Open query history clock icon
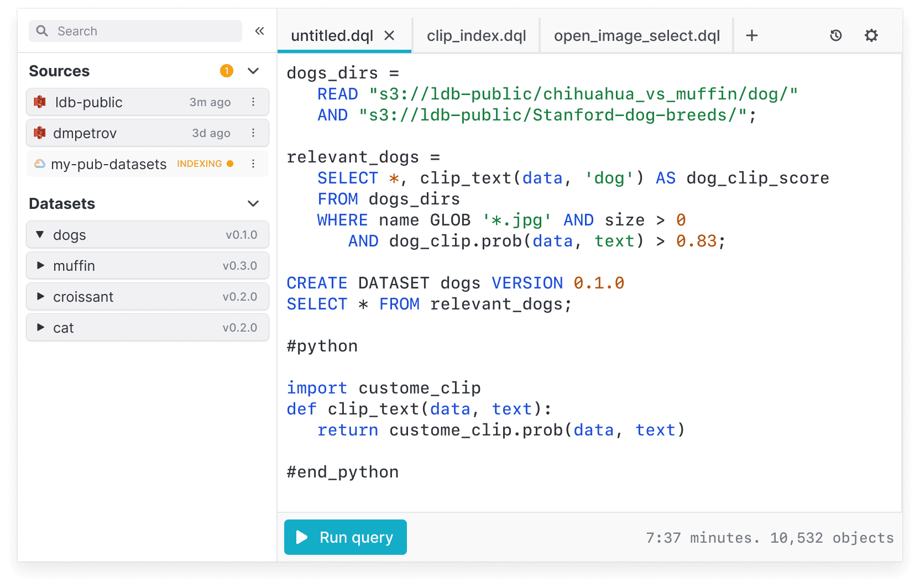 835,36
